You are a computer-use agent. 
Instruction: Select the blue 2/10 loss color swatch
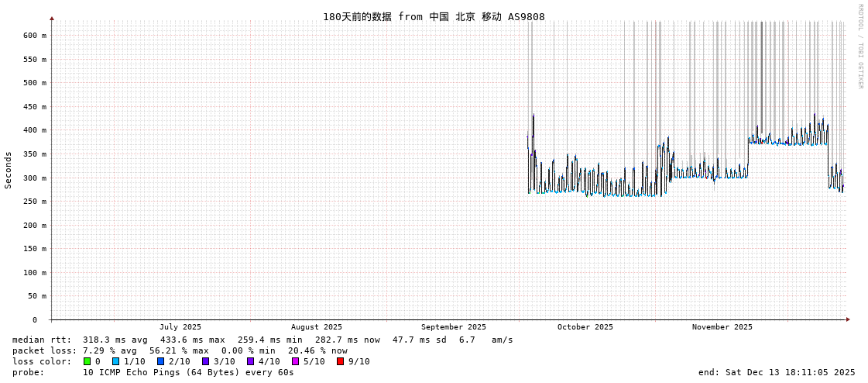pyautogui.click(x=160, y=361)
